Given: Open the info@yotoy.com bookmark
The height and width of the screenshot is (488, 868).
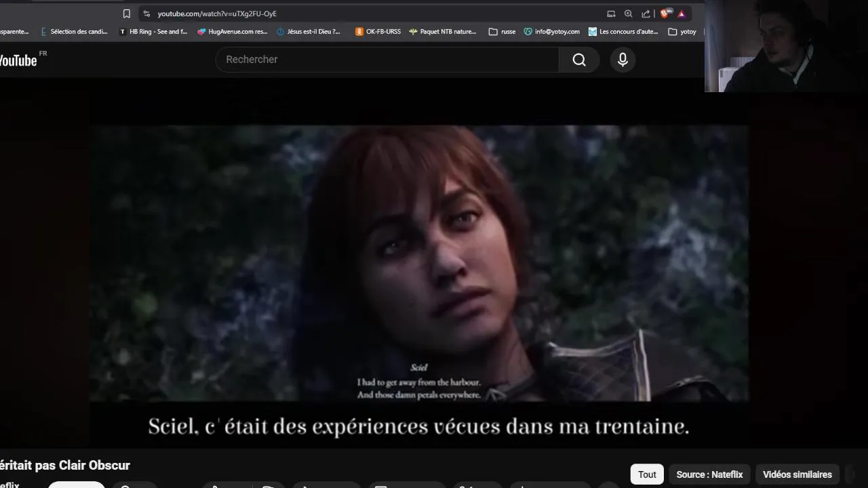Looking at the screenshot, I should tap(552, 31).
